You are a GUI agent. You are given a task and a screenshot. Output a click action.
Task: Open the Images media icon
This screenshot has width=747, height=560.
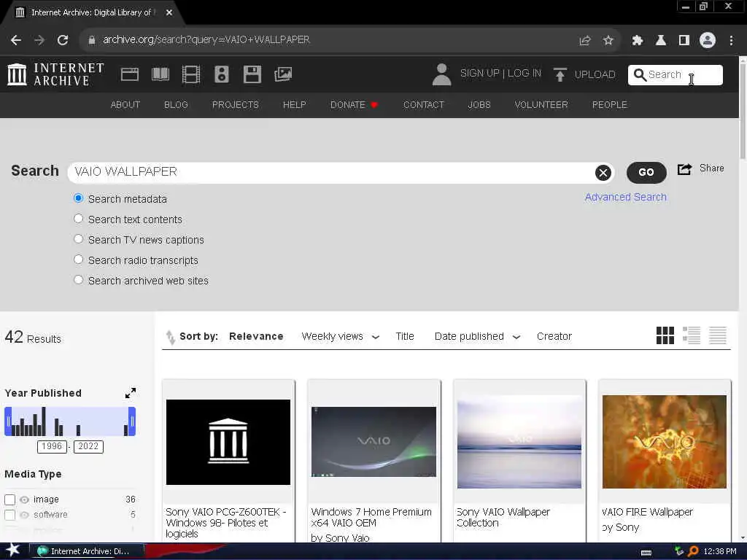[x=283, y=74]
